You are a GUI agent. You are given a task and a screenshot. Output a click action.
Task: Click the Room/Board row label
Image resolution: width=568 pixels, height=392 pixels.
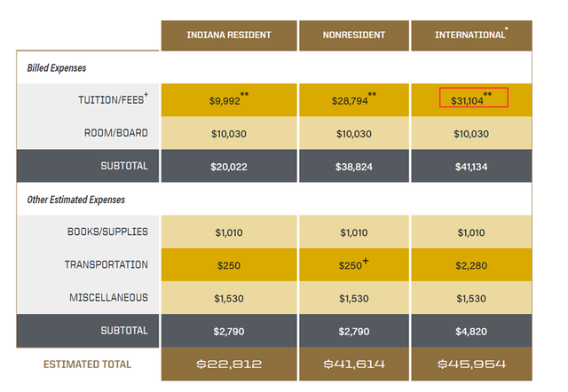(x=114, y=133)
